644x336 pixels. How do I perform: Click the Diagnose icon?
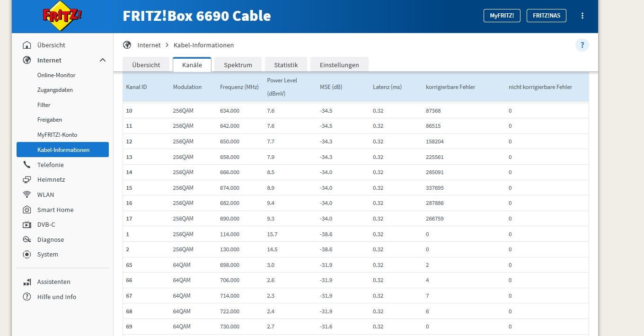27,240
